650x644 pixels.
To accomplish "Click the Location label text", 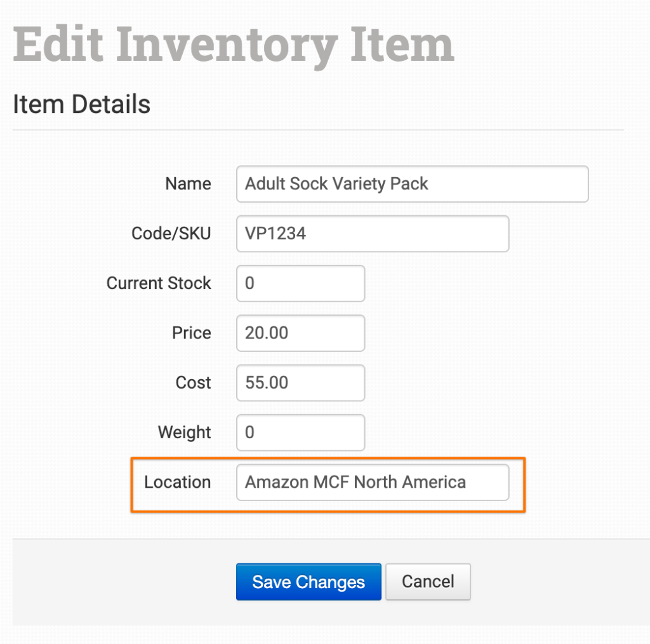I will coord(177,482).
